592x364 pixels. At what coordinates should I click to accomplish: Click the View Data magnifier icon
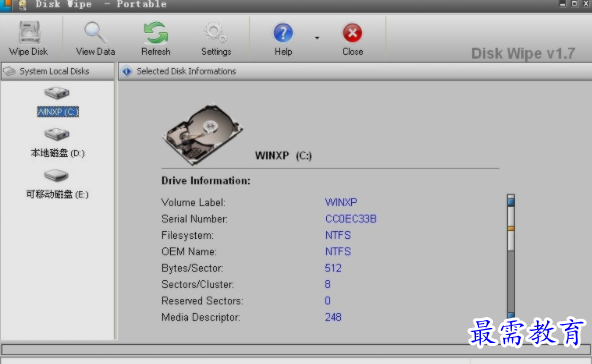95,32
